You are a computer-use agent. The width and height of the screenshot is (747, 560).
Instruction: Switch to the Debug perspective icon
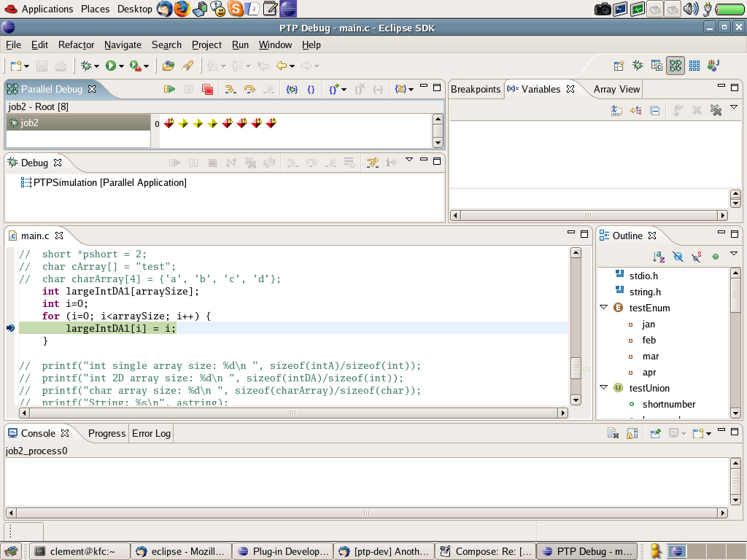pyautogui.click(x=638, y=66)
